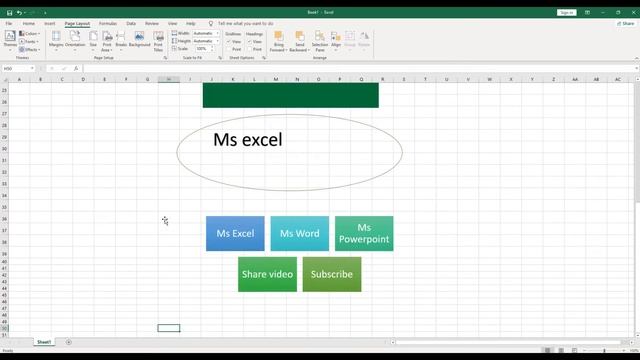This screenshot has height=360, width=640.
Task: Open the theme Fonts menu
Action: click(29, 42)
